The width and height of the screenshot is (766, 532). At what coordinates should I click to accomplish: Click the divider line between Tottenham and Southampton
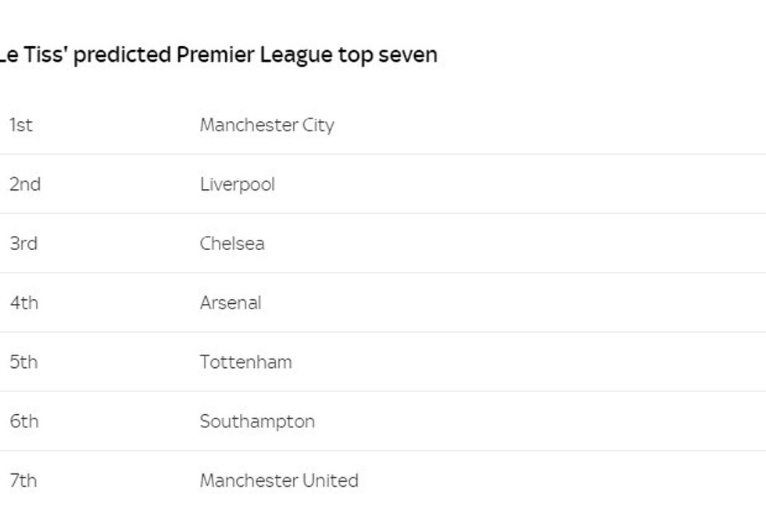(383, 391)
